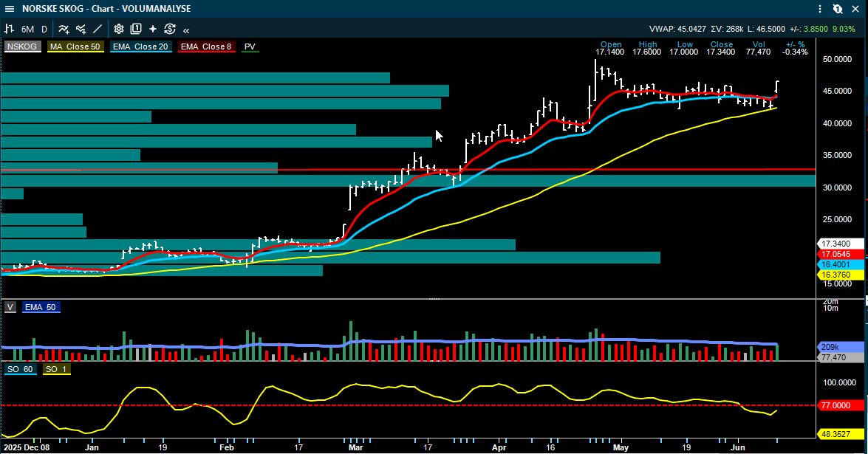Click the white 17.3400 price axis tag

(841, 244)
